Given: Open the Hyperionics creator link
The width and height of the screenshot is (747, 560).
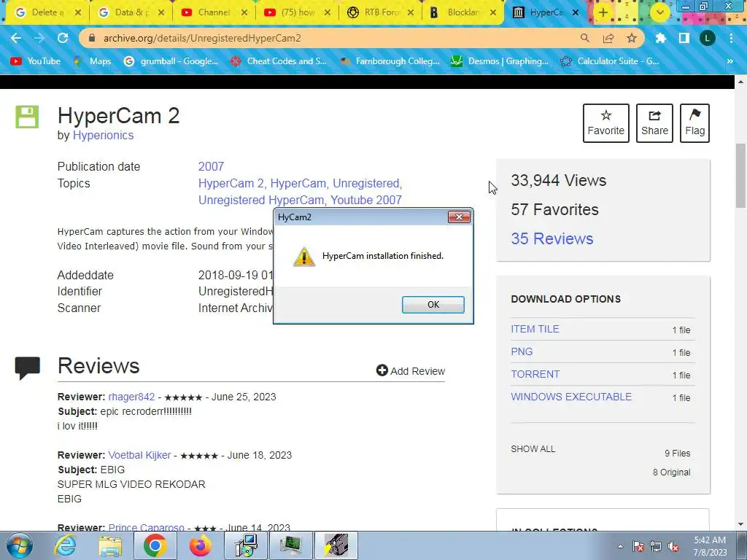Looking at the screenshot, I should [103, 135].
